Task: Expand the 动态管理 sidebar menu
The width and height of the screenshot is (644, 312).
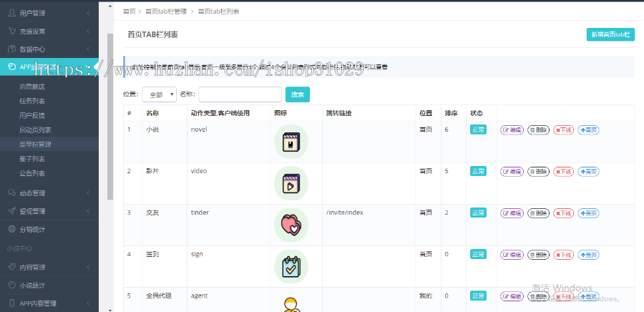Action: pyautogui.click(x=49, y=192)
